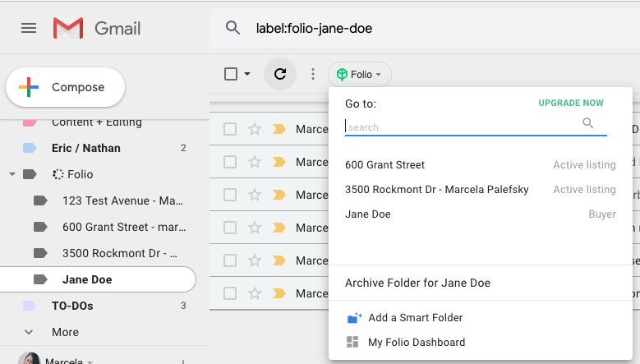640x364 pixels.
Task: Click the dashboard grid icon
Action: [352, 342]
